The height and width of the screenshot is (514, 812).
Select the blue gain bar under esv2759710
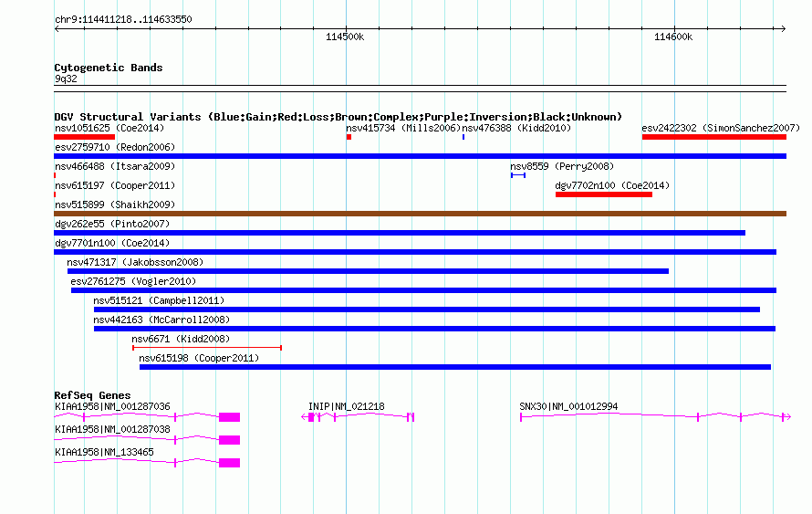pyautogui.click(x=420, y=156)
